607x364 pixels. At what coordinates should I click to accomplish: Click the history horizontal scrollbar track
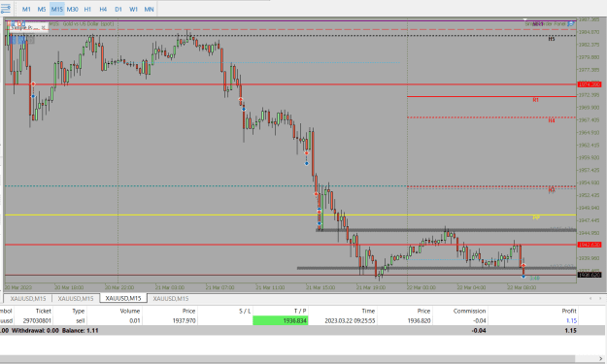(x=287, y=359)
